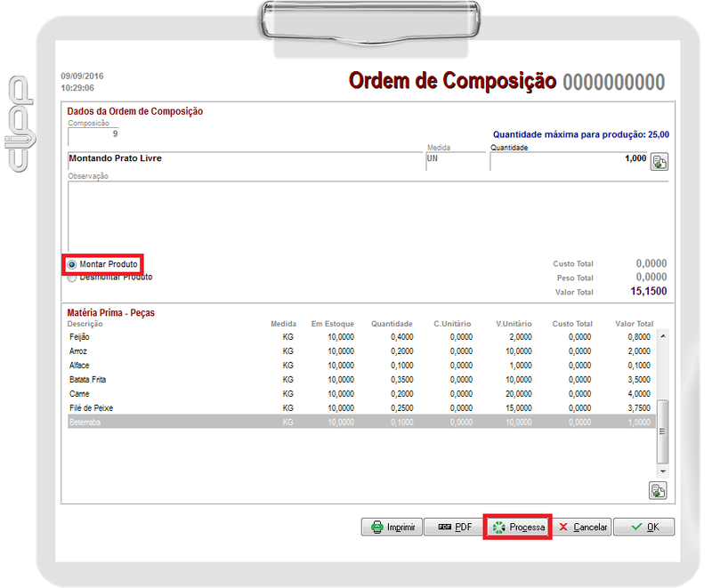
Task: Cancel the order with Cancelar button
Action: coord(582,527)
